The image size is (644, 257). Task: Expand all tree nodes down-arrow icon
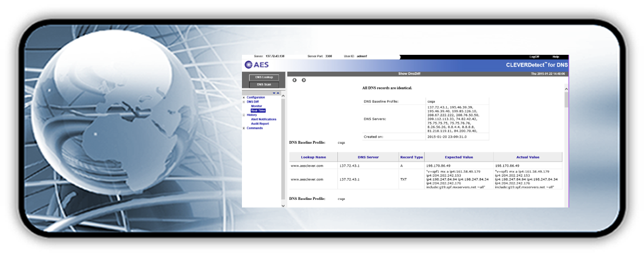tap(274, 93)
